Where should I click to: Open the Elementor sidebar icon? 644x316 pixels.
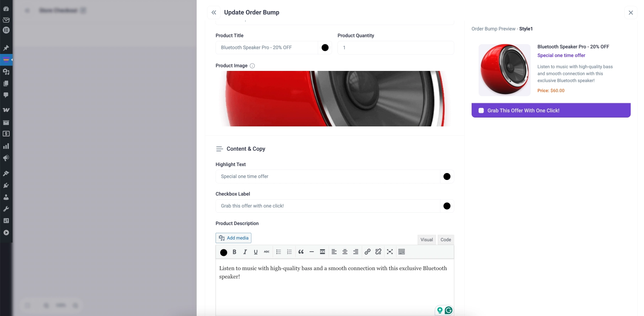click(x=6, y=30)
